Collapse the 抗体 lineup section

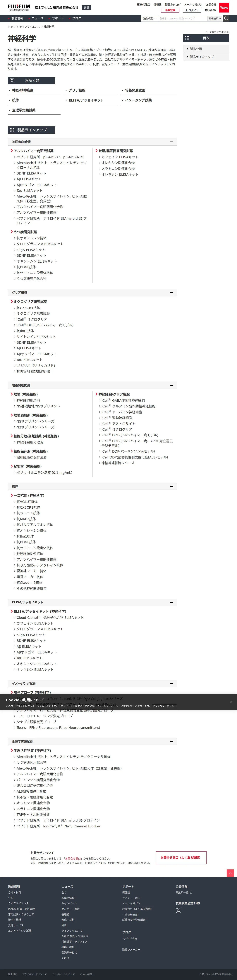[171, 486]
